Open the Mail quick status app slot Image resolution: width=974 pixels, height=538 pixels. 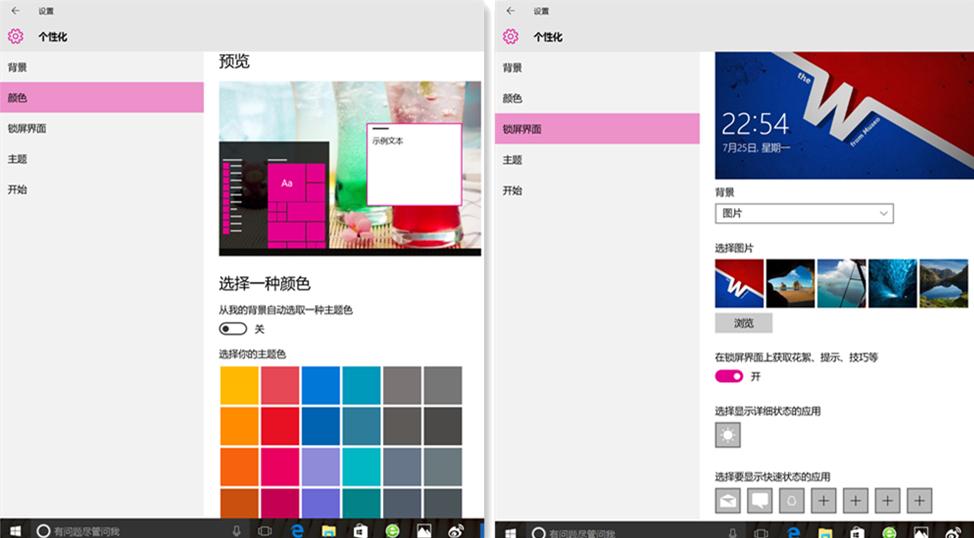click(727, 500)
